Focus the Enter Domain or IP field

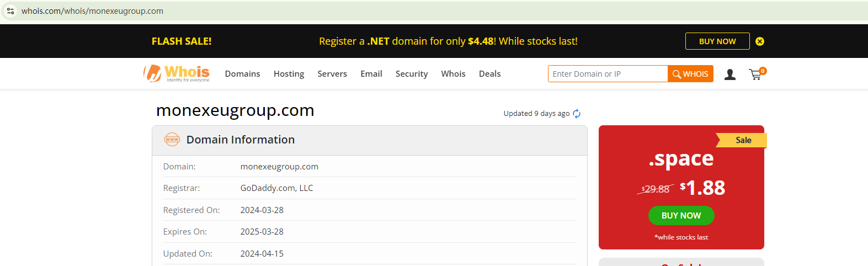[608, 74]
